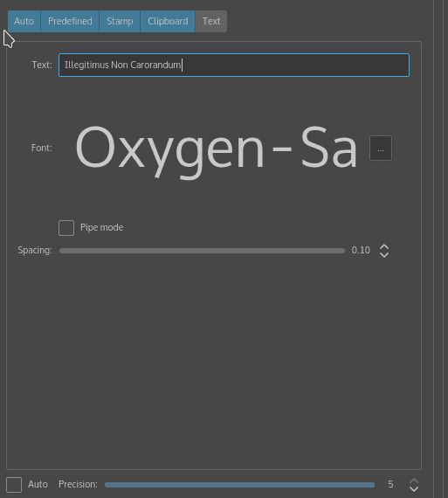Select the Text brush tab

coord(211,21)
